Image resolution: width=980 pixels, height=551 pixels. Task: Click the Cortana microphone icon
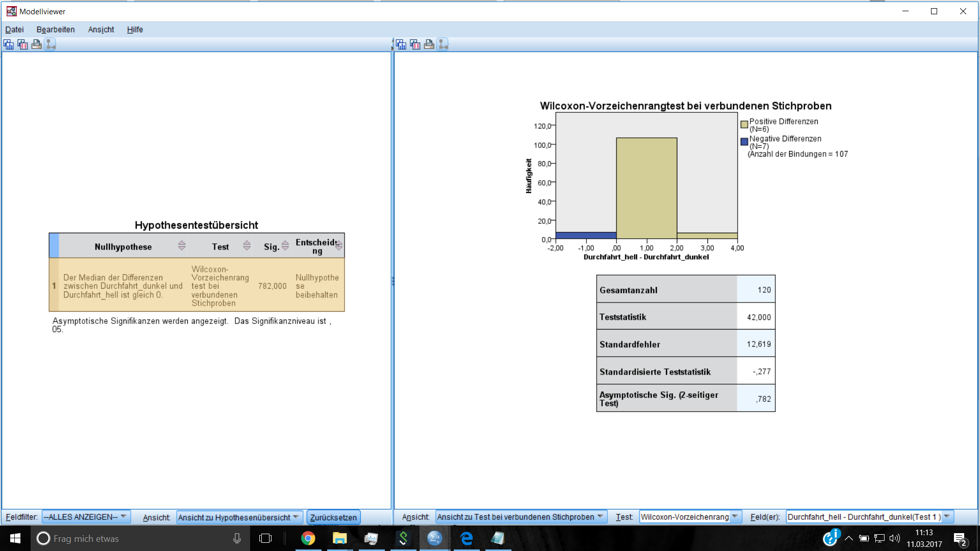click(237, 538)
